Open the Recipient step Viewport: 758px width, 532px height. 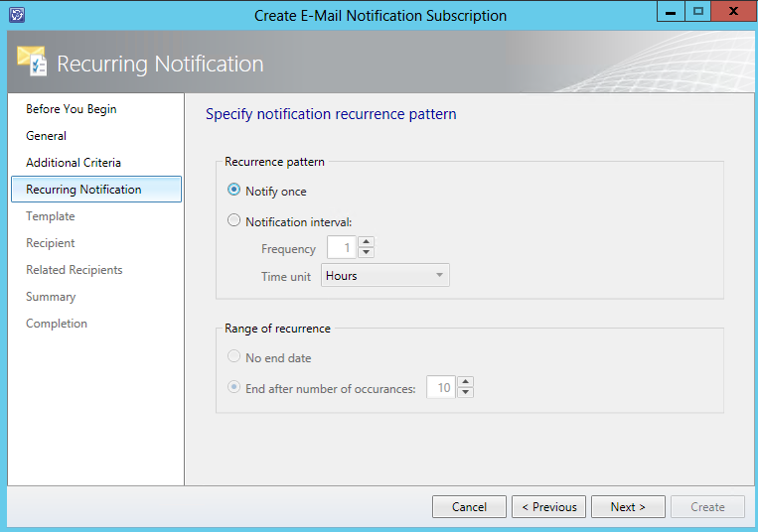tap(51, 243)
